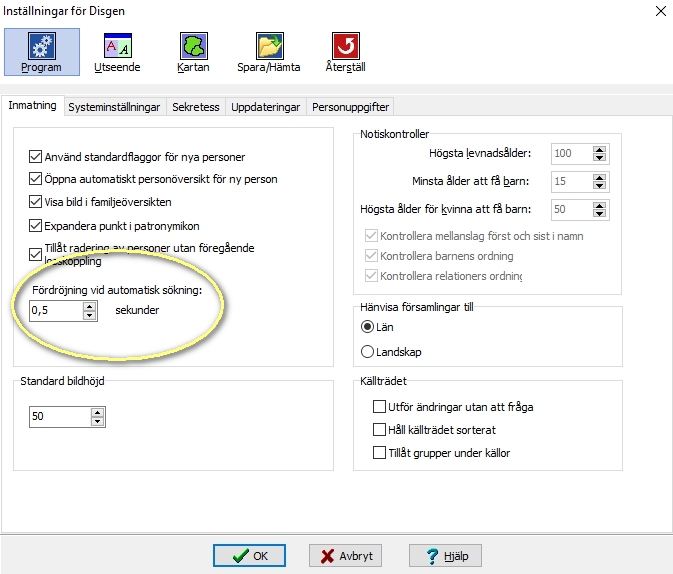Close the Inställningar för Disgen dialog

coord(661,11)
